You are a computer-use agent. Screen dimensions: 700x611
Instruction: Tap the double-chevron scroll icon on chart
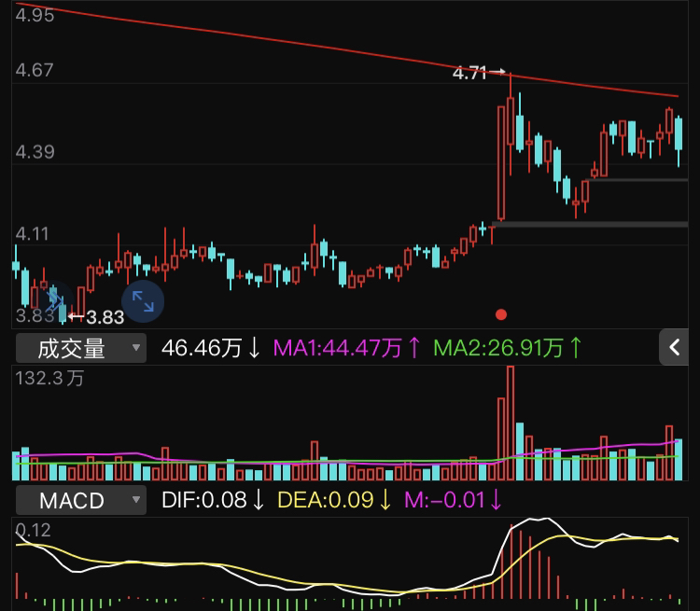click(54, 300)
